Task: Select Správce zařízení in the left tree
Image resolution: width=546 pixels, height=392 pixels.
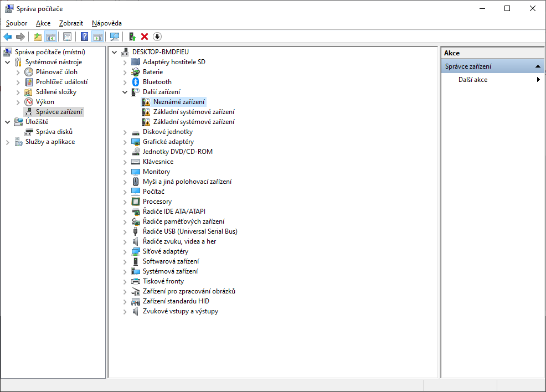Action: pos(59,112)
